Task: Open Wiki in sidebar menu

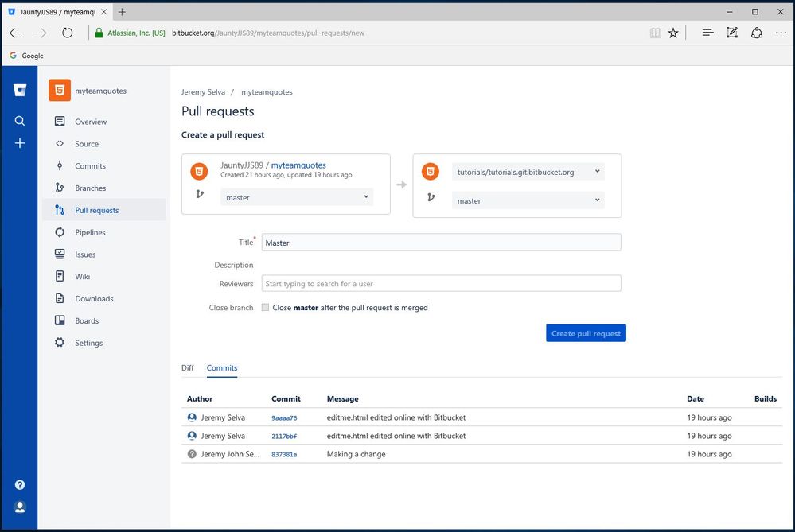Action: tap(82, 276)
